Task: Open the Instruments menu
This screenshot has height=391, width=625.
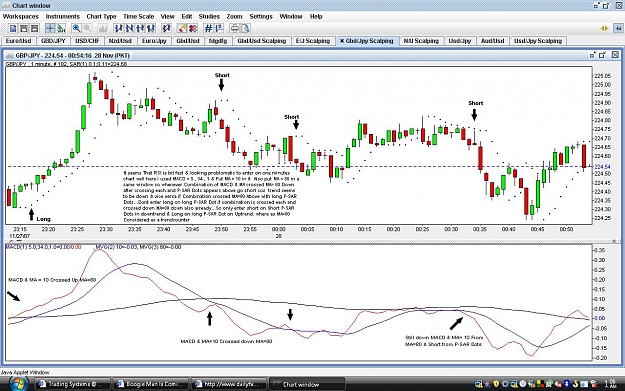Action: click(x=63, y=16)
